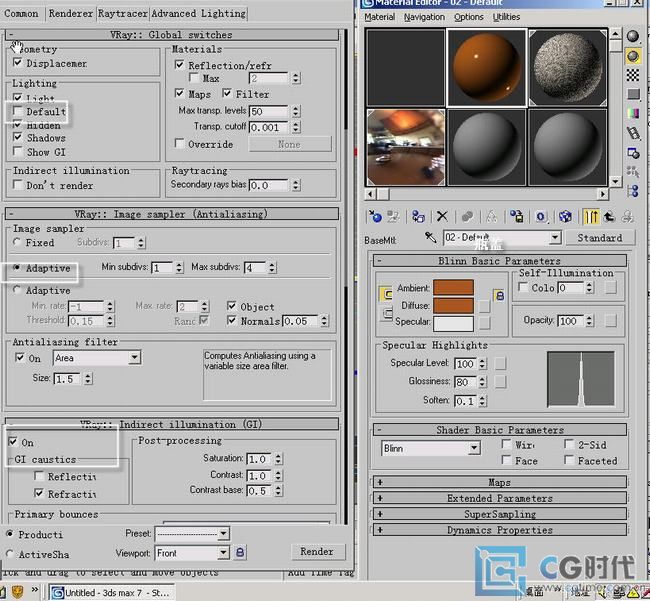
Task: Toggle GI On checkbox
Action: click(13, 442)
